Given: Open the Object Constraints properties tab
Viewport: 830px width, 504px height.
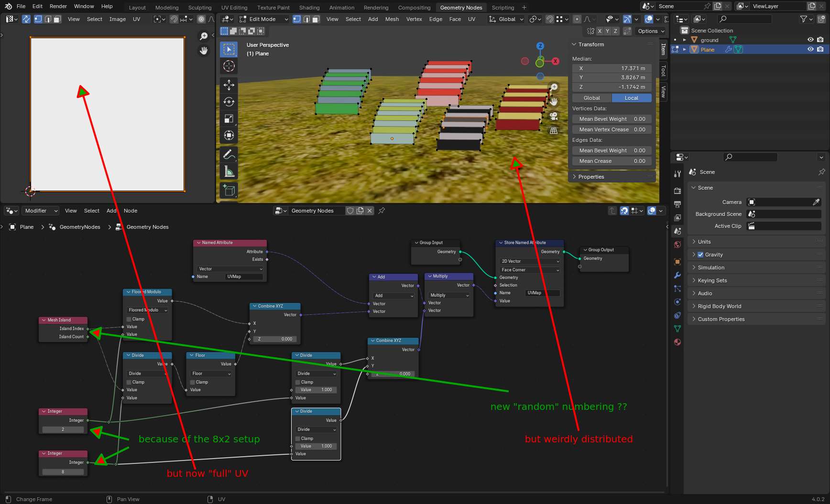Looking at the screenshot, I should click(x=677, y=315).
